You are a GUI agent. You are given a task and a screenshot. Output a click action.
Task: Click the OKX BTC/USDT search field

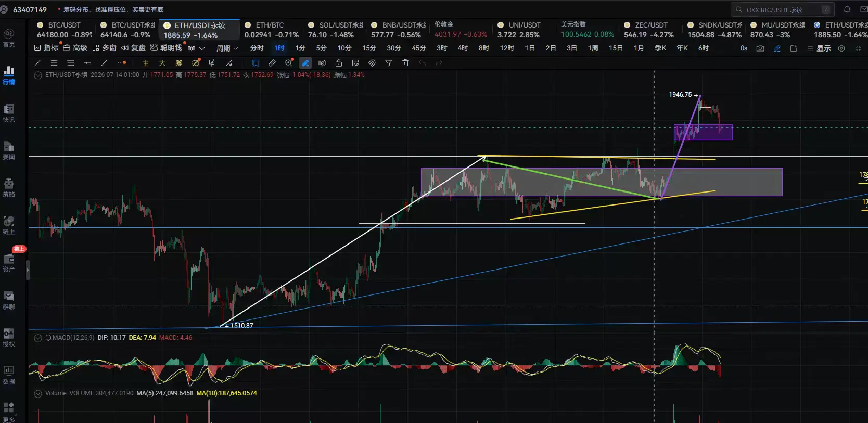click(783, 9)
